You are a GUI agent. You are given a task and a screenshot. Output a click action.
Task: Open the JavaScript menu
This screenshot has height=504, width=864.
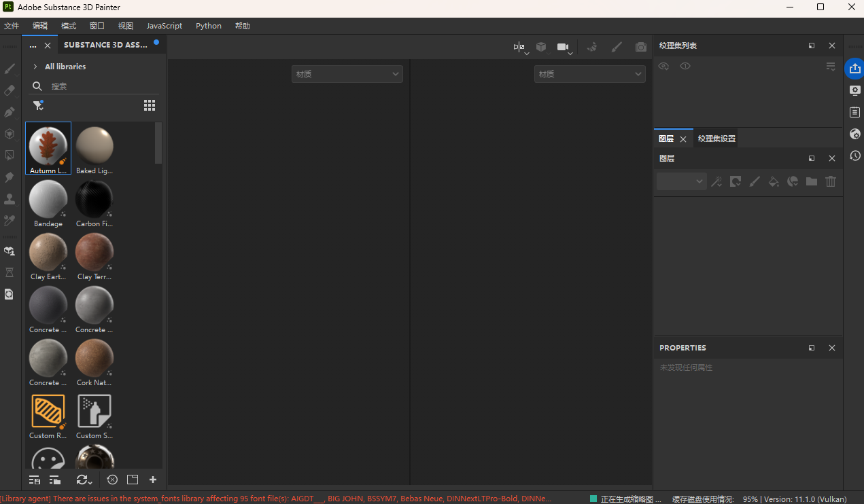164,26
